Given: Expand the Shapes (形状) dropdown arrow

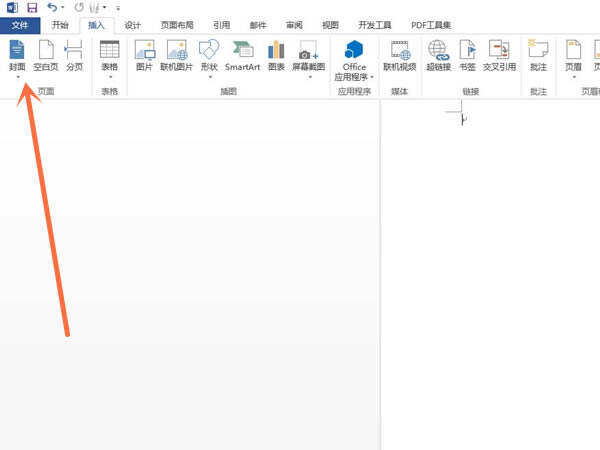Looking at the screenshot, I should pos(210,77).
